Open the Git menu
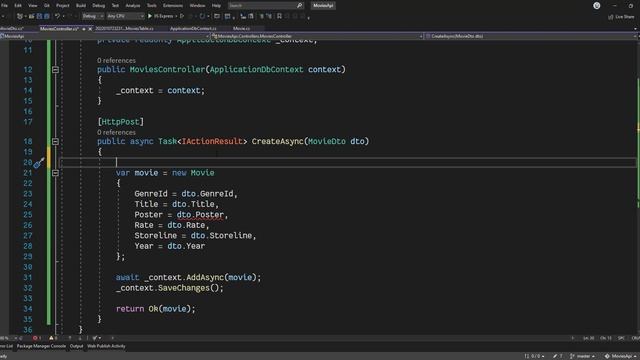Screen dimensions: 640x360 point(47,6)
